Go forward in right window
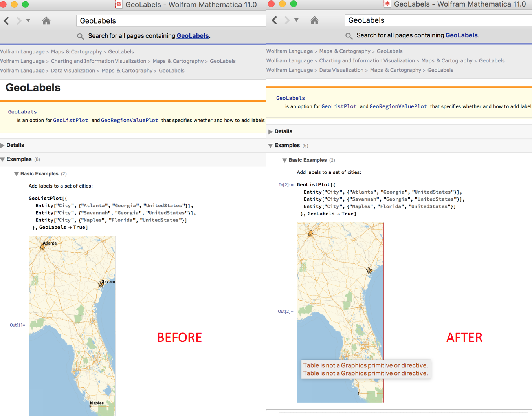 (x=287, y=20)
